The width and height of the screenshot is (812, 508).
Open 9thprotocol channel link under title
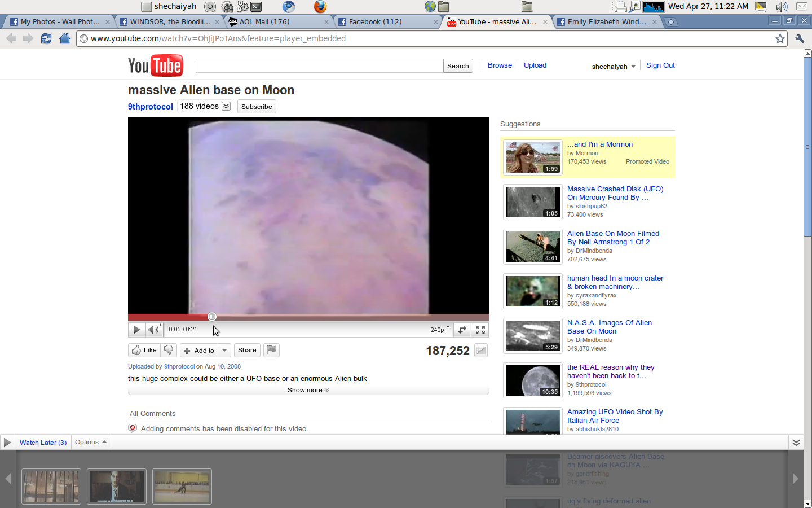(x=150, y=107)
